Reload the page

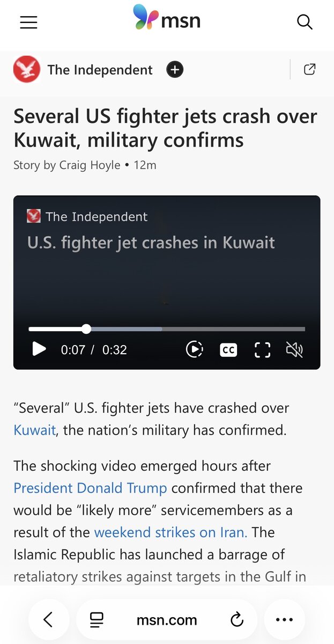236,620
